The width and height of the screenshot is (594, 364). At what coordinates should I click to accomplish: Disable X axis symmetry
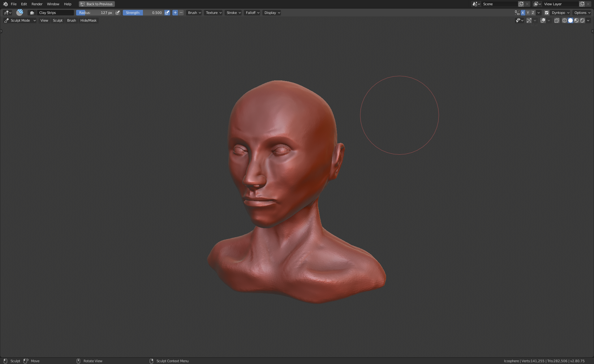(x=523, y=13)
